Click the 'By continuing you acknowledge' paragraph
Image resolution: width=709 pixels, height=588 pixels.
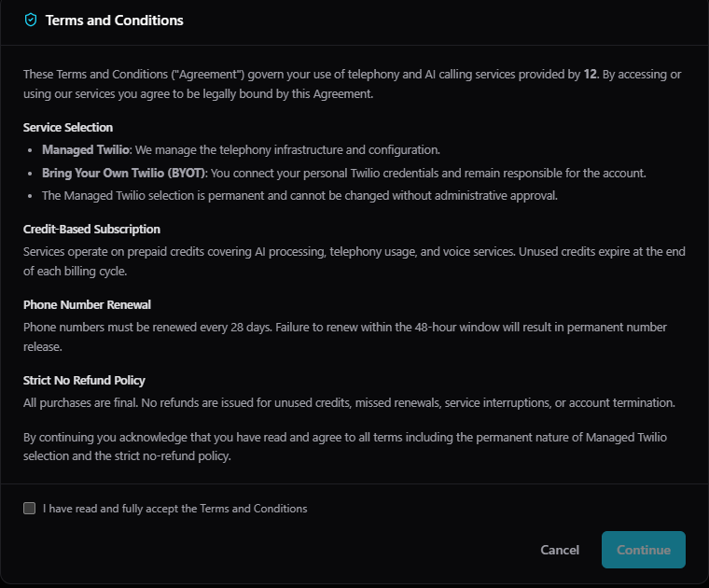coord(345,446)
